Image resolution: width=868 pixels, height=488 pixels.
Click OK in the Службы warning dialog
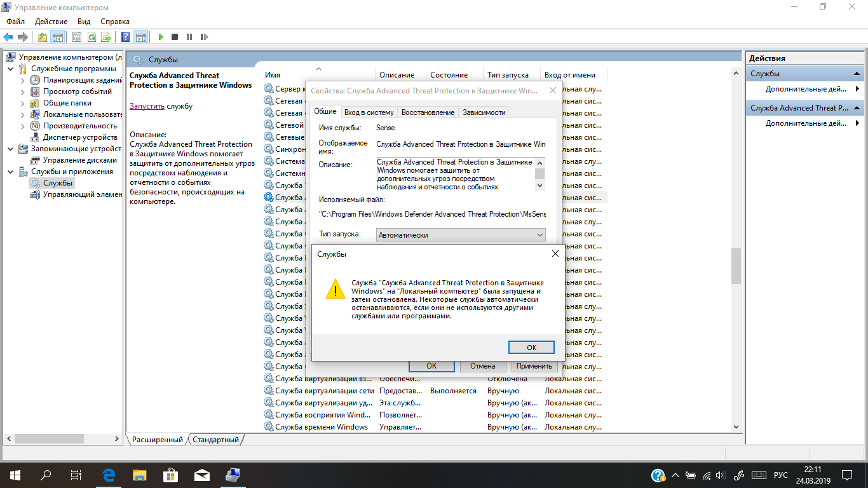click(532, 348)
